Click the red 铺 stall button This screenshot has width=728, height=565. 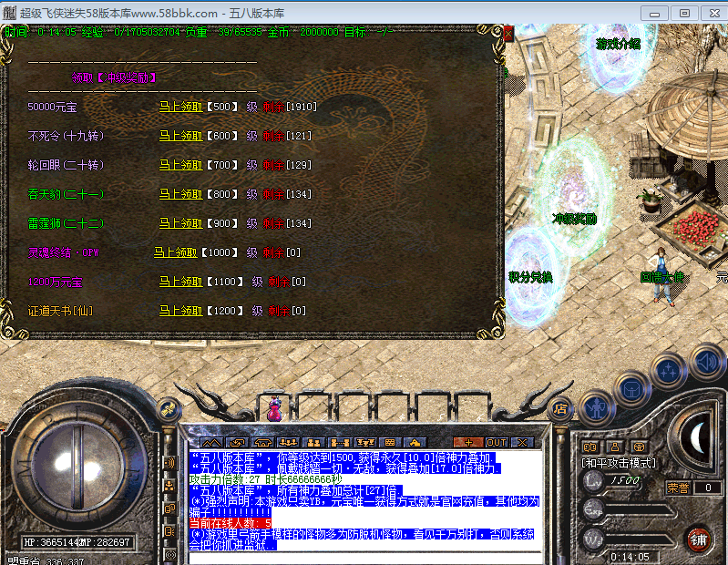(698, 539)
